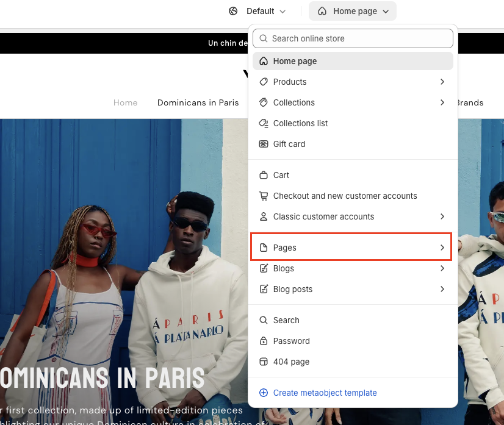Click the shopping bag icon beside Cart
The height and width of the screenshot is (425, 504).
point(264,175)
